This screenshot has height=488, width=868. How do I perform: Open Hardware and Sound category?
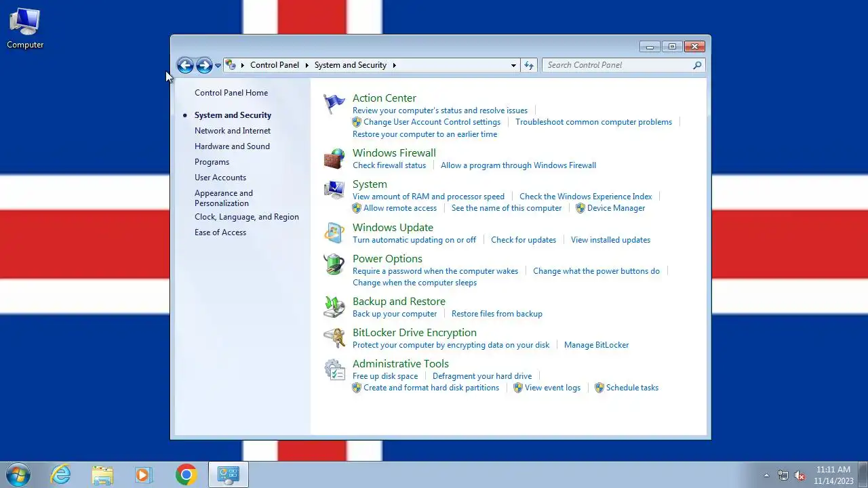pos(232,146)
